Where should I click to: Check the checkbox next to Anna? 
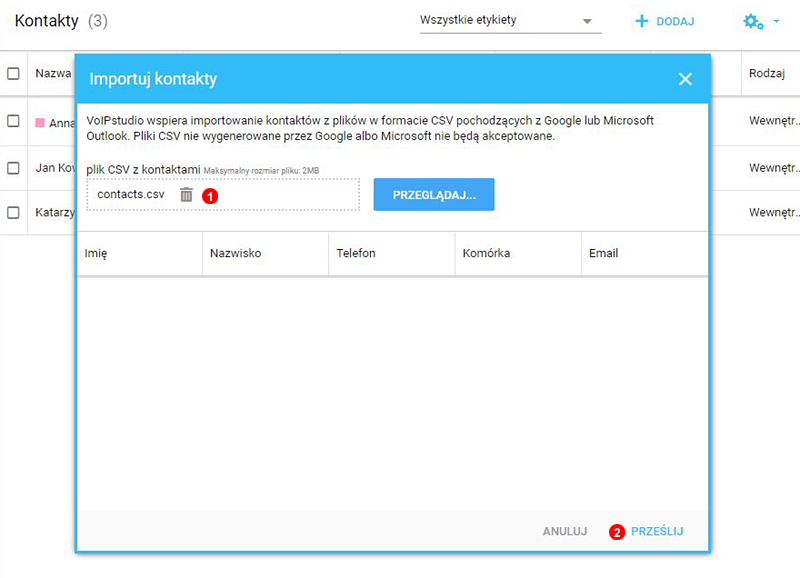tap(14, 122)
